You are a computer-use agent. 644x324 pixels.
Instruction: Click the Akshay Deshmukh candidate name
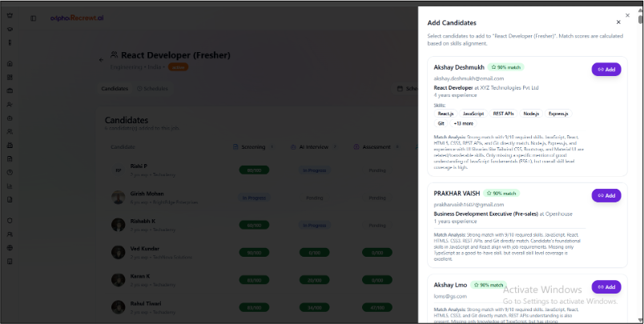coord(459,67)
